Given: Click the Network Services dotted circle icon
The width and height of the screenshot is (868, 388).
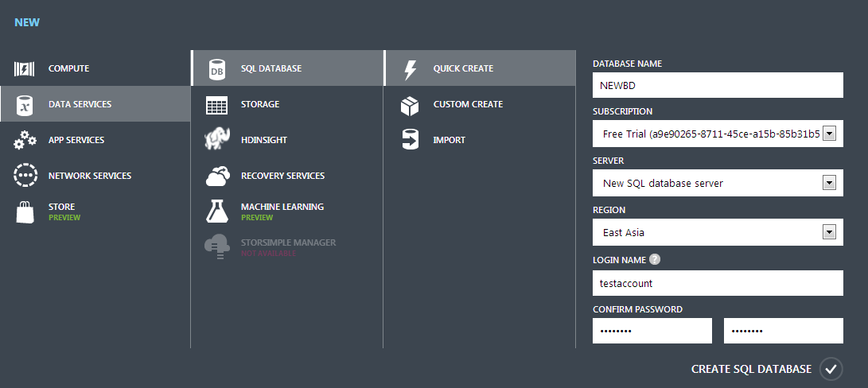Looking at the screenshot, I should click(25, 176).
